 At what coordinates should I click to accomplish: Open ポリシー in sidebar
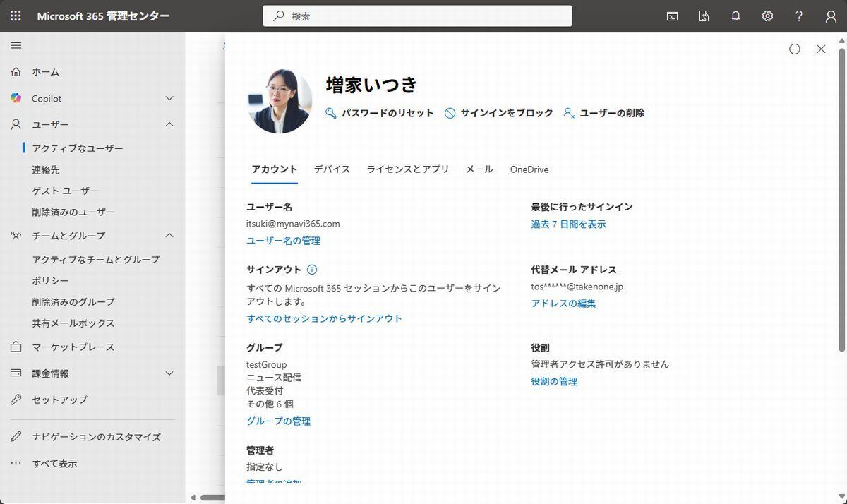[x=50, y=280]
